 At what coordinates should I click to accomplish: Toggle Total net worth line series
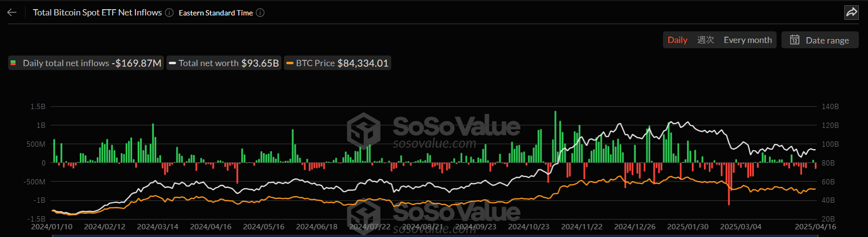point(224,63)
